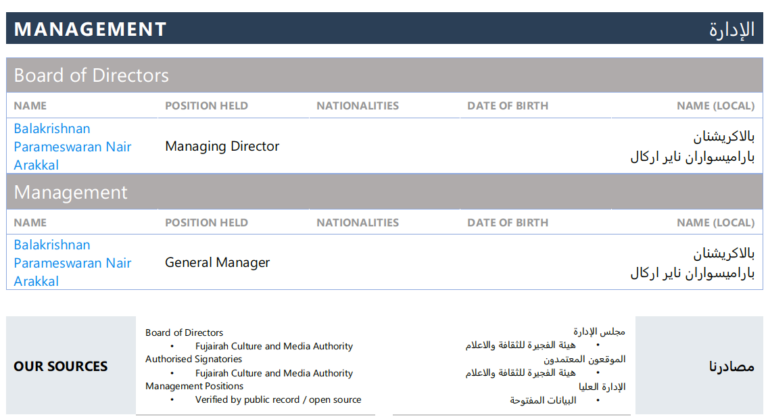The image size is (768, 419).
Task: Open the Balakrishnan link under Management section
Action: pyautogui.click(x=72, y=262)
